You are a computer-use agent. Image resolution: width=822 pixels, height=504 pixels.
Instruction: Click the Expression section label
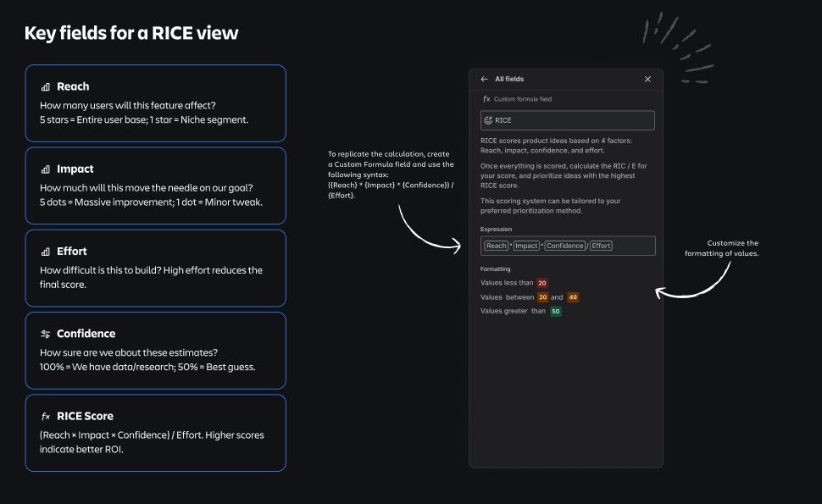(496, 229)
